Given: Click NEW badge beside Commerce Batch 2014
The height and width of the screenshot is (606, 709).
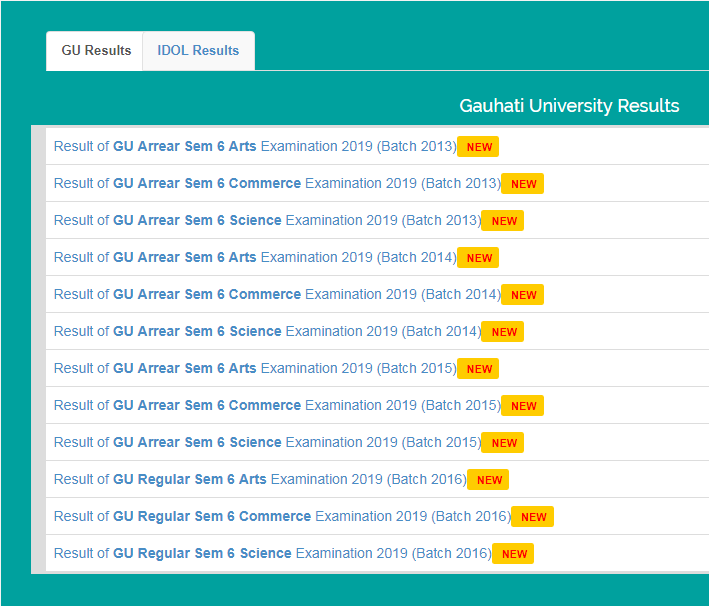Looking at the screenshot, I should [523, 295].
